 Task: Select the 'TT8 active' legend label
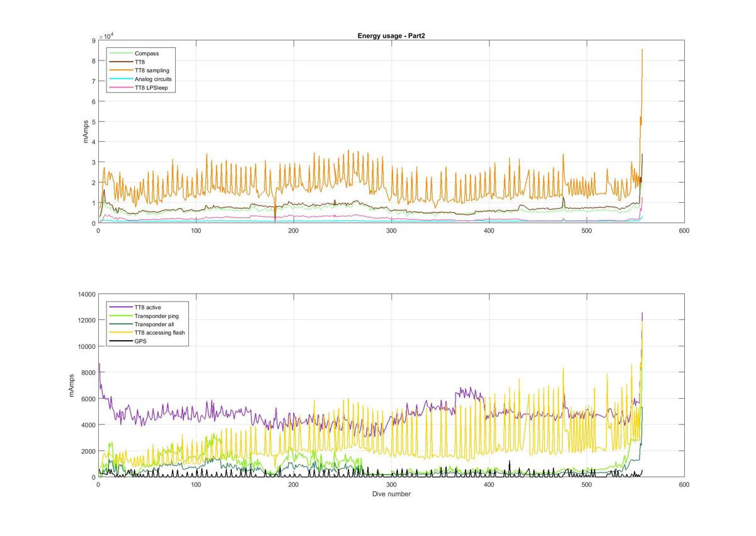[x=147, y=307]
